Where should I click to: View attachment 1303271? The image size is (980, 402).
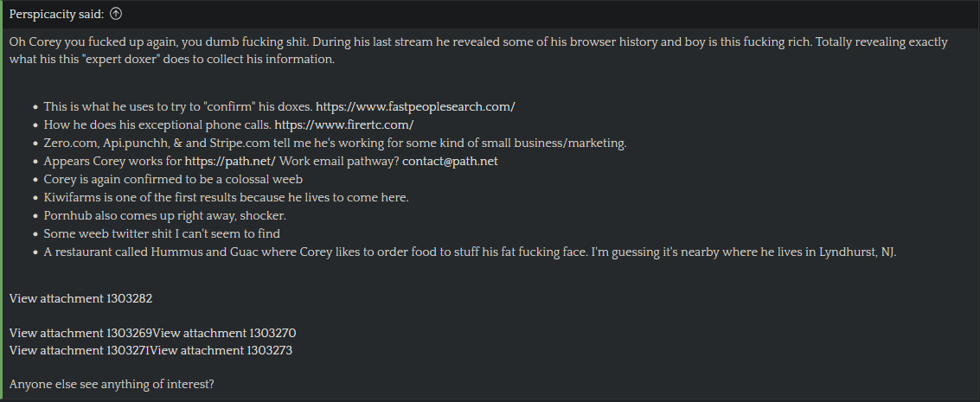80,350
